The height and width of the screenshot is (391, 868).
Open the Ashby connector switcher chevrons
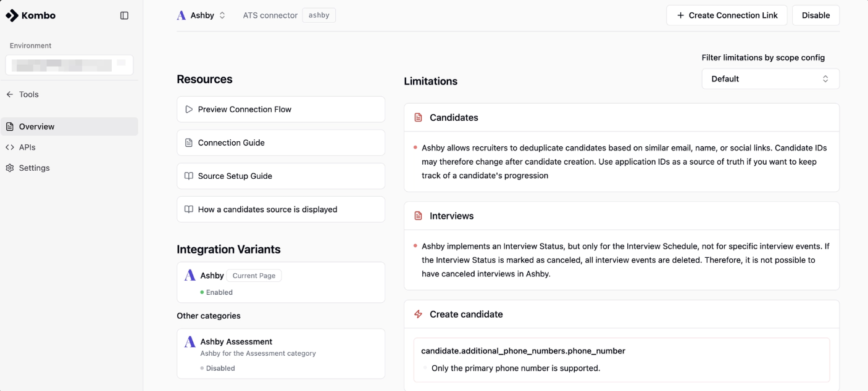click(x=222, y=15)
